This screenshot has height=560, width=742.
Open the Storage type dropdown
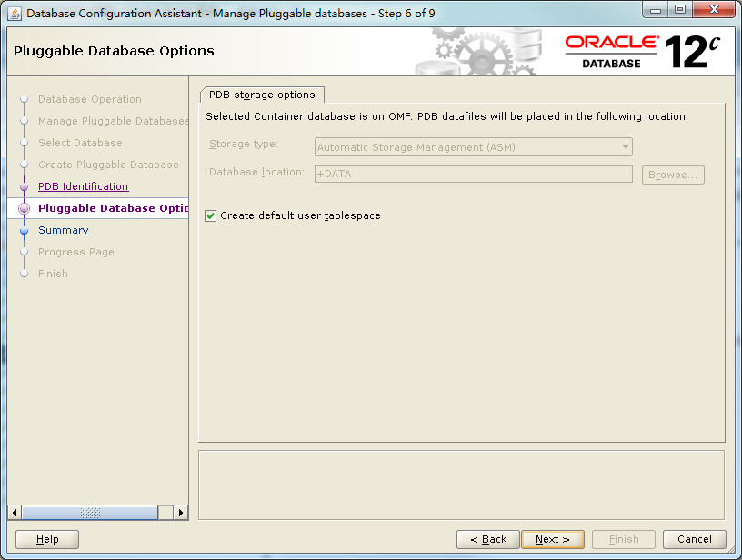473,147
